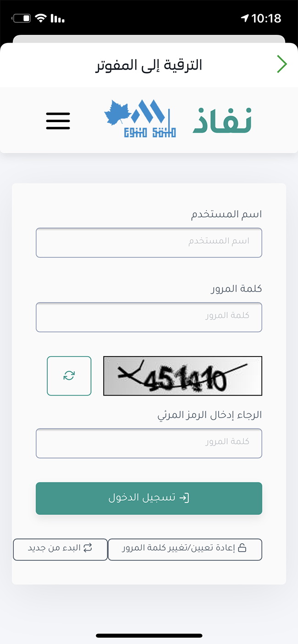Click the البدء من جديد button
Image resolution: width=298 pixels, height=644 pixels.
click(x=60, y=549)
